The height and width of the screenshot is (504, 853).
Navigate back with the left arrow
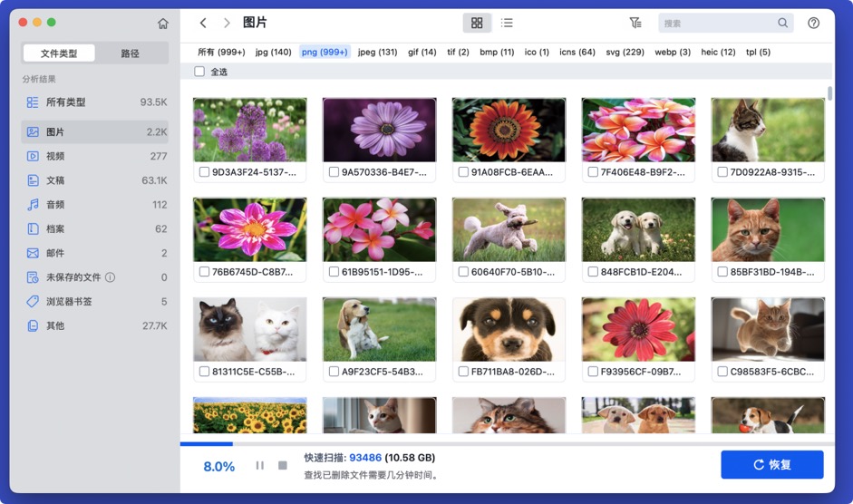tap(203, 23)
